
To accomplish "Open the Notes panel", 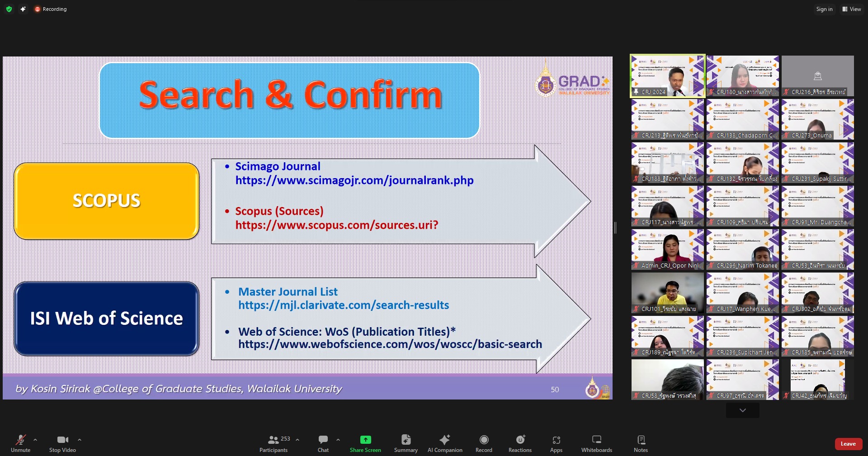I will (x=641, y=443).
